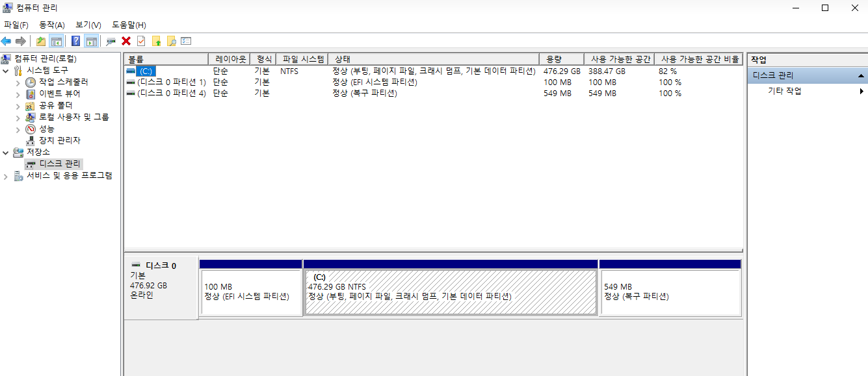The width and height of the screenshot is (868, 376).
Task: Select 장치 관리자 in the tree
Action: pyautogui.click(x=60, y=140)
